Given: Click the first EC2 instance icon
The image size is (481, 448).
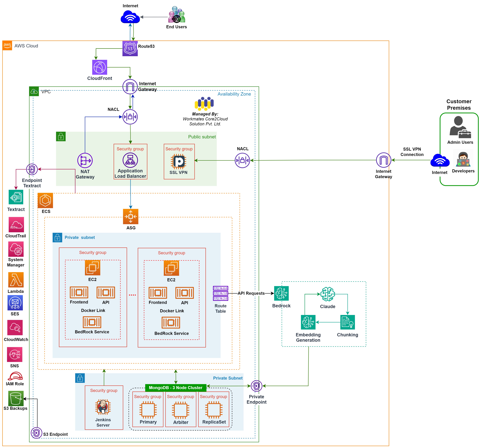Looking at the screenshot, I should 92,267.
